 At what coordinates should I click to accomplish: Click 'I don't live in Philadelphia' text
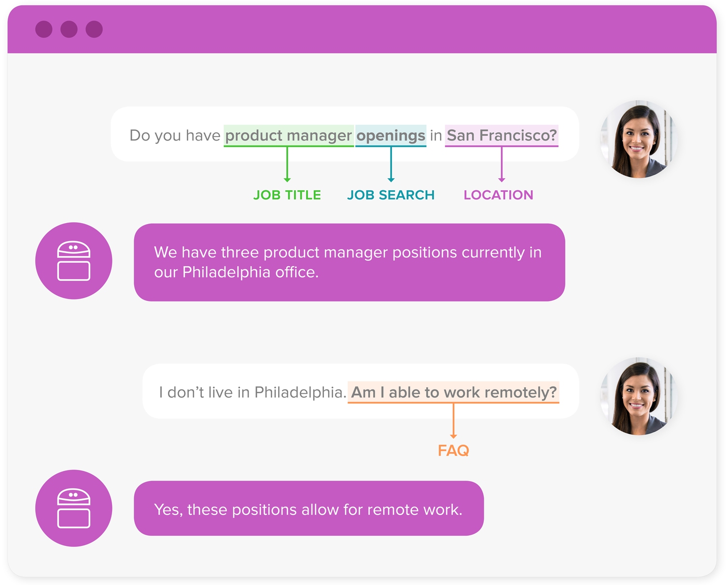coord(252,392)
